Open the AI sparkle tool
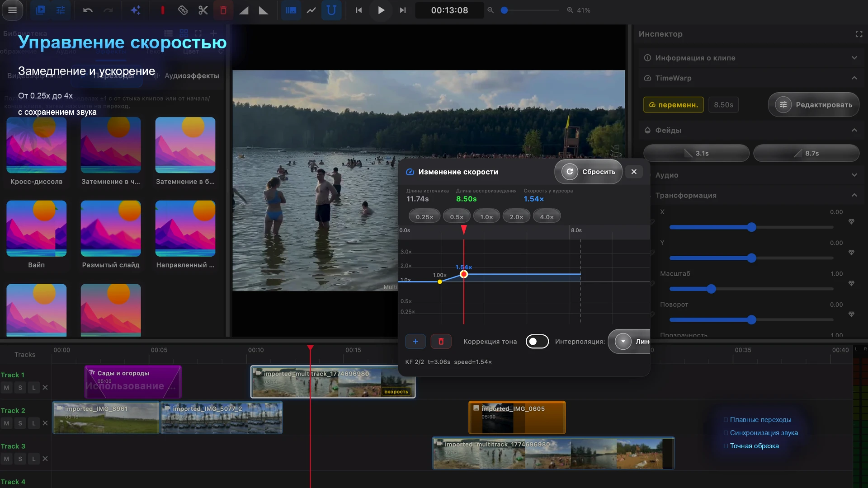Screen dimensions: 868x488 (135, 10)
